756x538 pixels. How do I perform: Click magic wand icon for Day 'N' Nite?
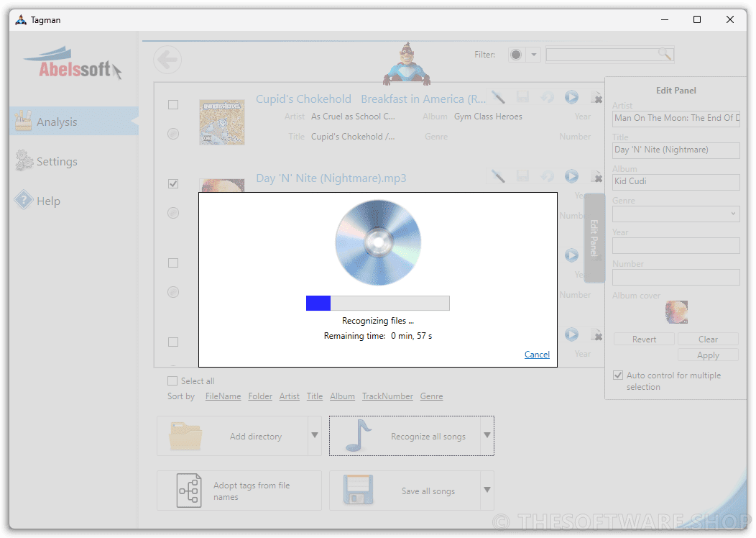pos(498,177)
